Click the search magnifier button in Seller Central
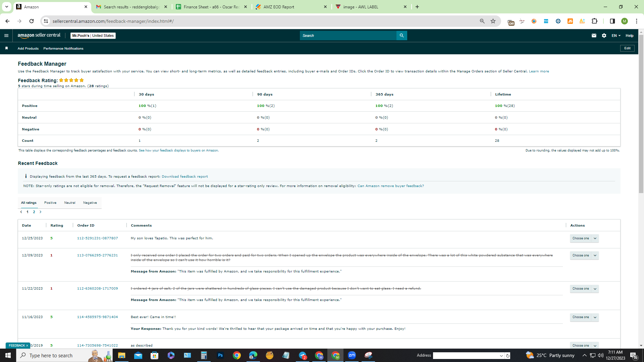 (401, 36)
